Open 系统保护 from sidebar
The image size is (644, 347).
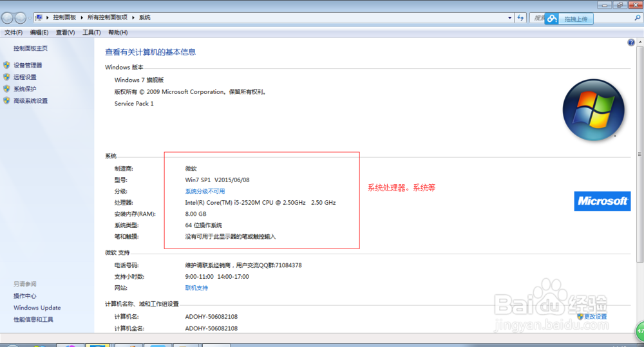pos(24,89)
